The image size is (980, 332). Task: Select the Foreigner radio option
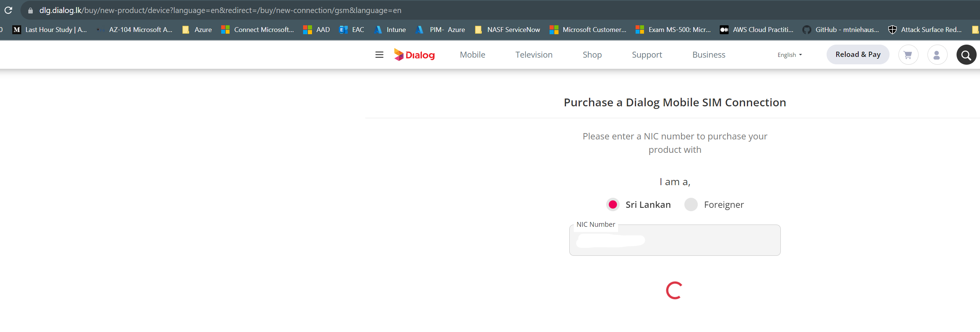click(691, 205)
